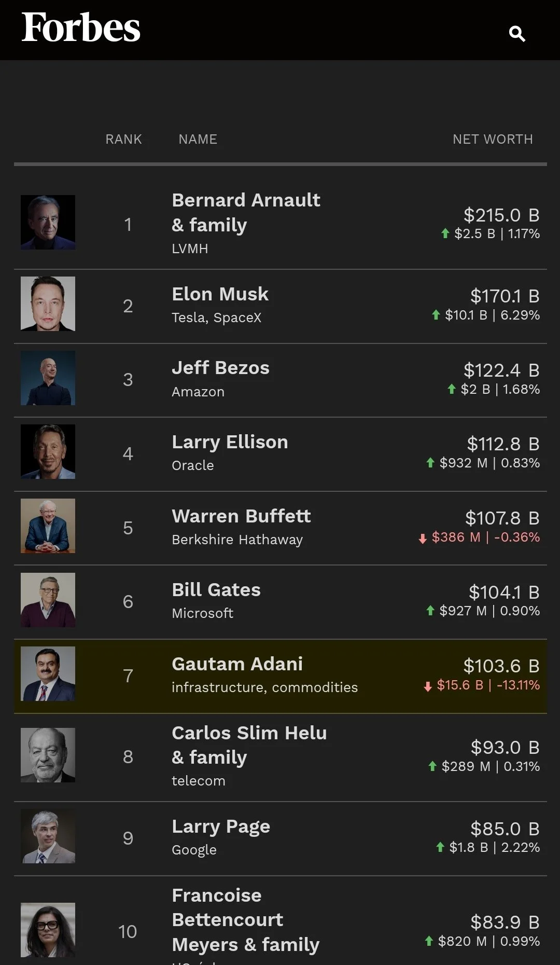Select Elon Musk's profile photo

(x=48, y=304)
